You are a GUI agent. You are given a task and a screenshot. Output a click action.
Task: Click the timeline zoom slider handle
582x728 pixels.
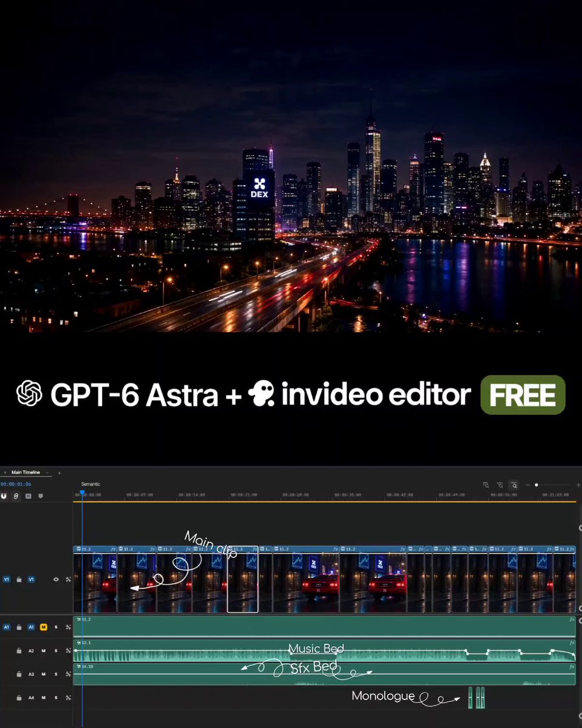(536, 485)
